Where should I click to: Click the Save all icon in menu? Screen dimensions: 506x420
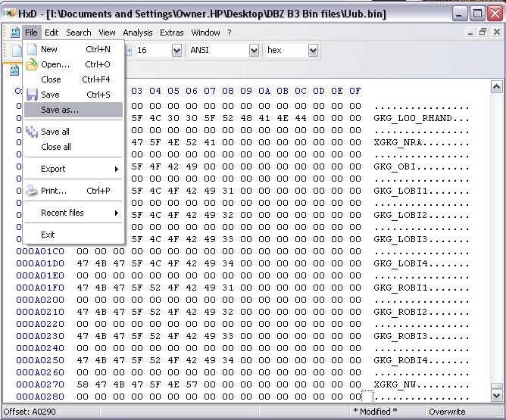32,132
